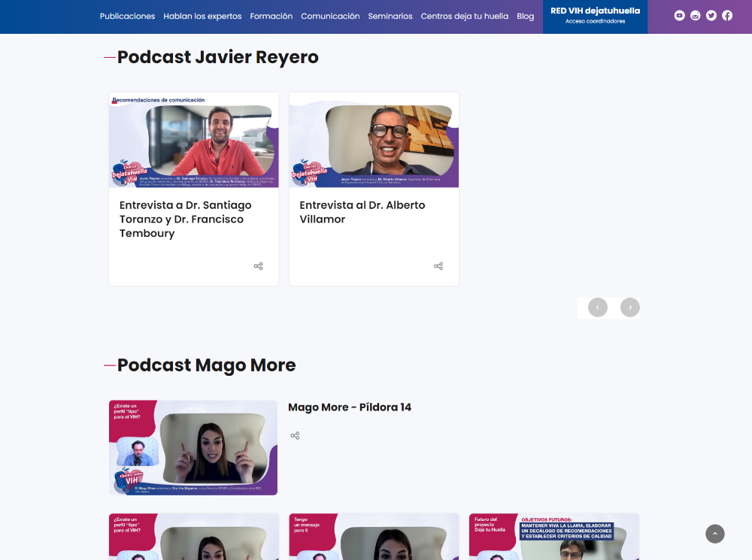Screen dimensions: 752x560
Task: Open the Instagram social icon
Action: point(695,16)
